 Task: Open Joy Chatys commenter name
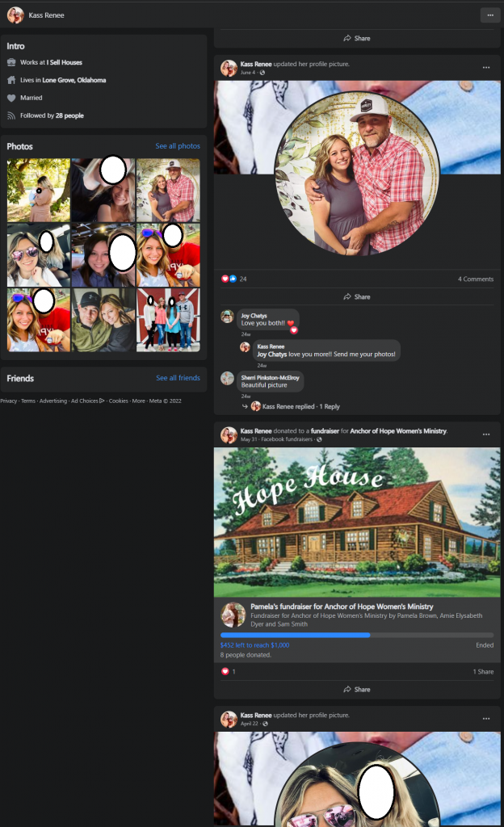coord(254,316)
